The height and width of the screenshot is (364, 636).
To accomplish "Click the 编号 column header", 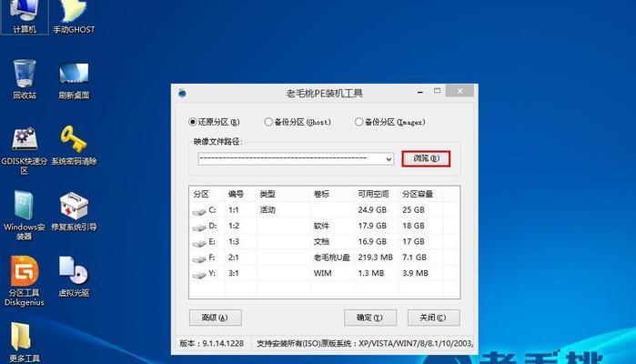I will click(x=240, y=194).
